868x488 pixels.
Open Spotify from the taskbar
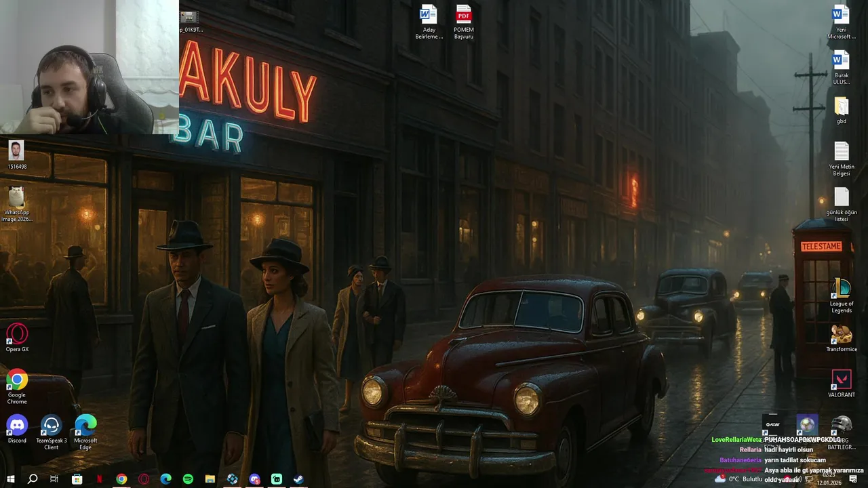[188, 479]
